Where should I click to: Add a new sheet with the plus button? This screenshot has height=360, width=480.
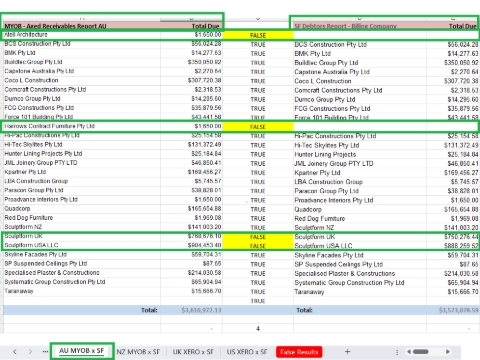tap(347, 352)
